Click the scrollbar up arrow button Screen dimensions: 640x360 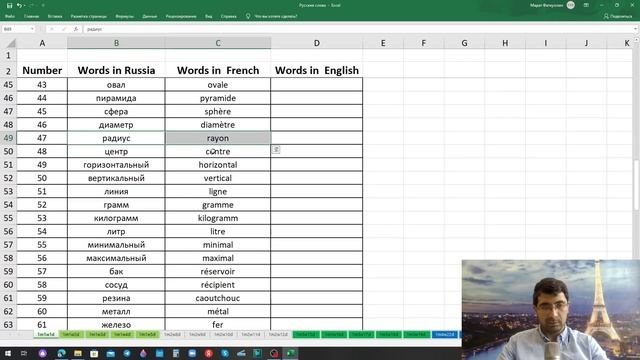[x=636, y=40]
